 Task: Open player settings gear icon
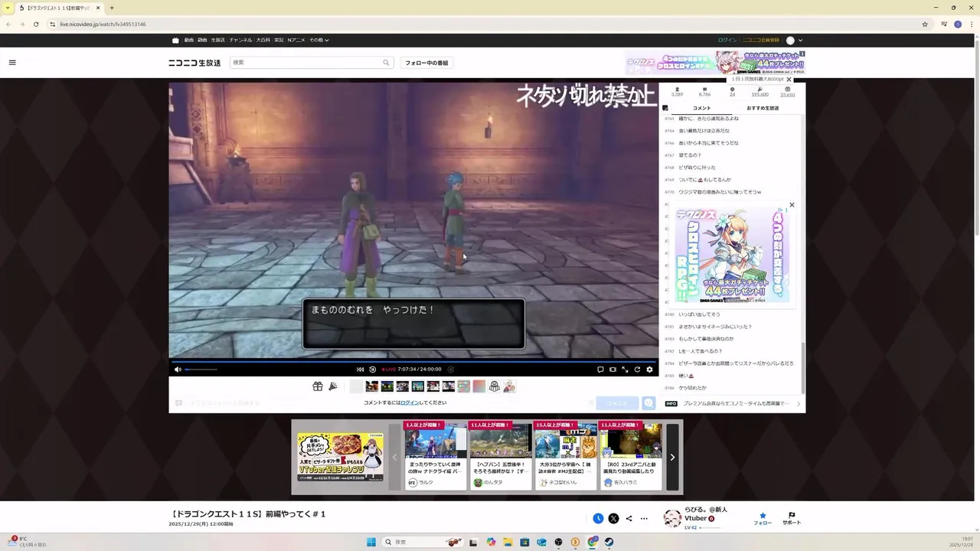click(649, 370)
